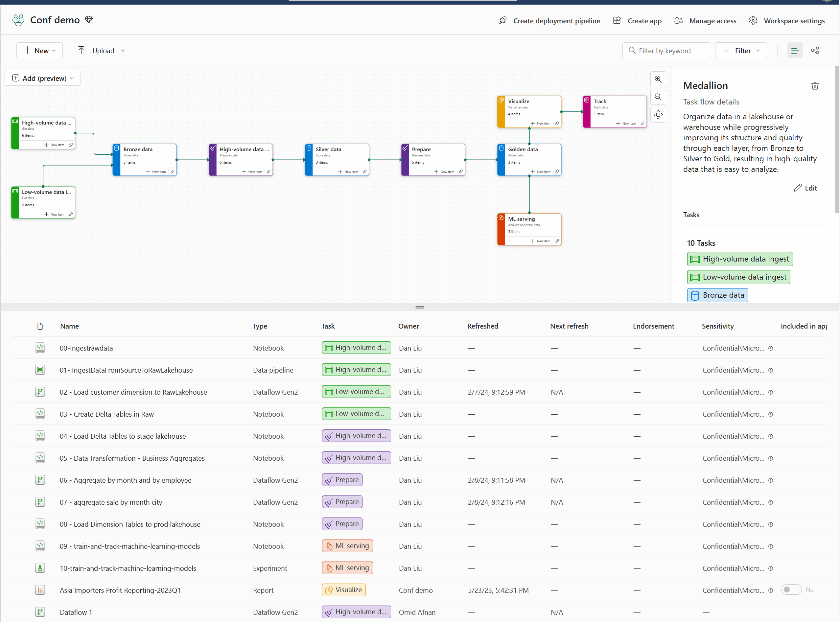The height and width of the screenshot is (622, 840).
Task: Click the fit to view icon
Action: coord(658,115)
